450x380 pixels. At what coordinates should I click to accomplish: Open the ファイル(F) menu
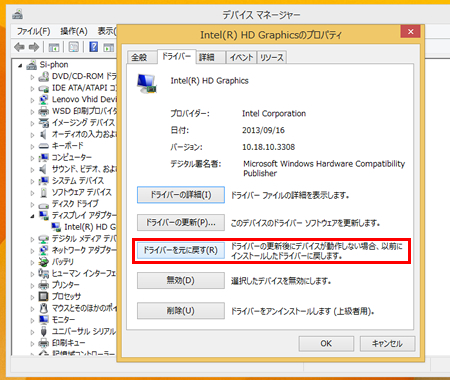point(33,31)
